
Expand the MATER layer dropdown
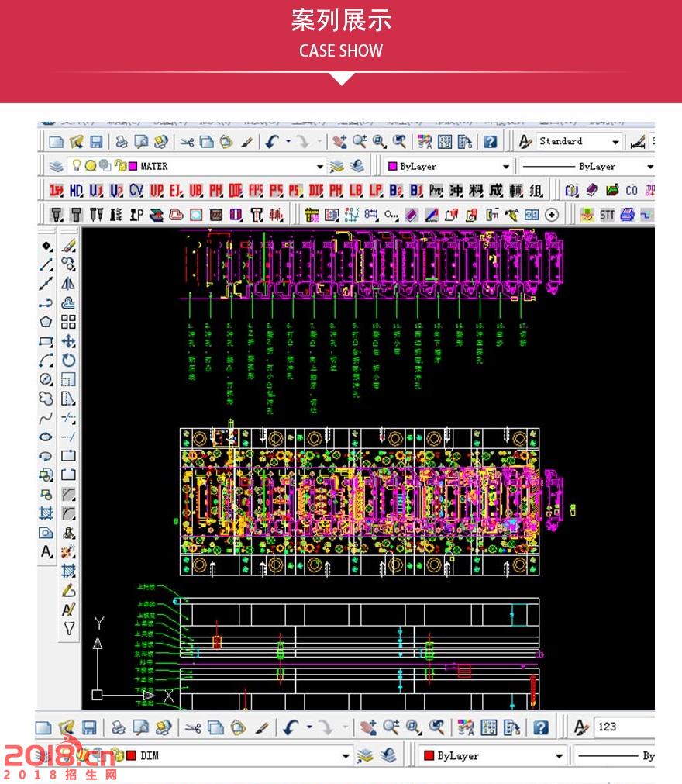(x=320, y=167)
